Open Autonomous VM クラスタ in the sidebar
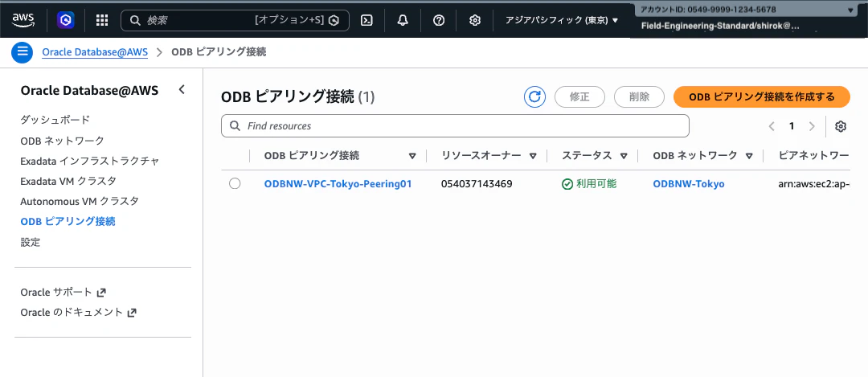 79,201
